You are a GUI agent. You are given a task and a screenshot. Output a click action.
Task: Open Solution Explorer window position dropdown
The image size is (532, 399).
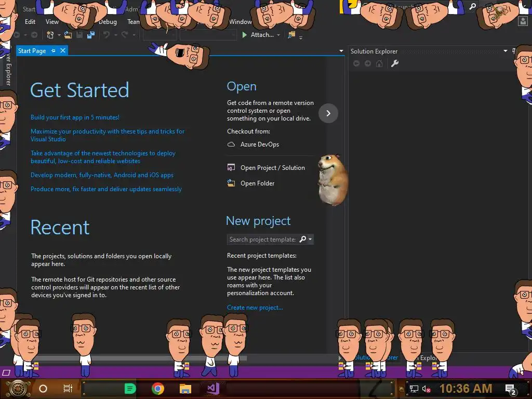[505, 51]
